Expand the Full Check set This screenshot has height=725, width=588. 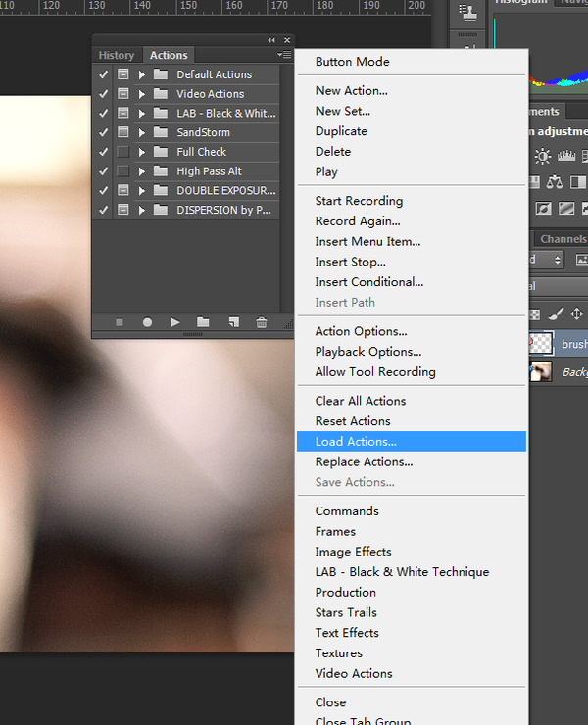[141, 152]
